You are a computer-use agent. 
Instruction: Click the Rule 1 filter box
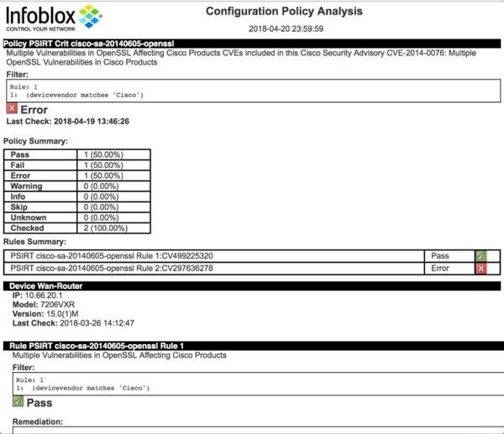258,384
